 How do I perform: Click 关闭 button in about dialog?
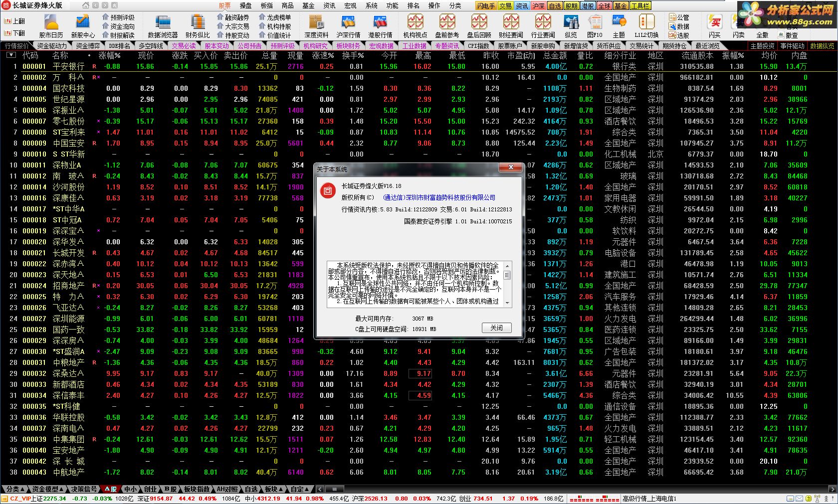pyautogui.click(x=497, y=328)
